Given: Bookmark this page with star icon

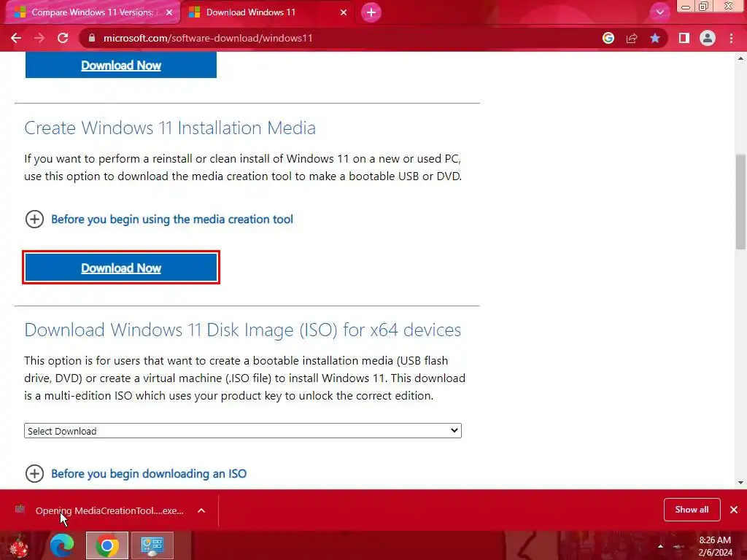Looking at the screenshot, I should pyautogui.click(x=655, y=38).
